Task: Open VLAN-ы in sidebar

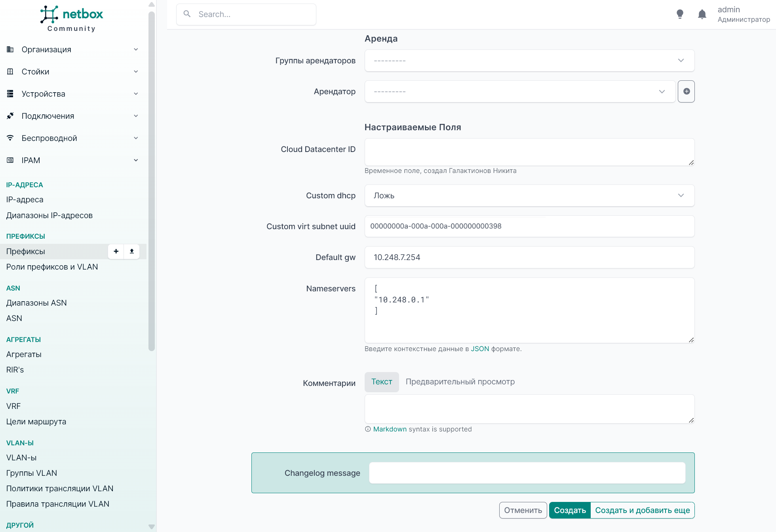Action: coord(21,458)
